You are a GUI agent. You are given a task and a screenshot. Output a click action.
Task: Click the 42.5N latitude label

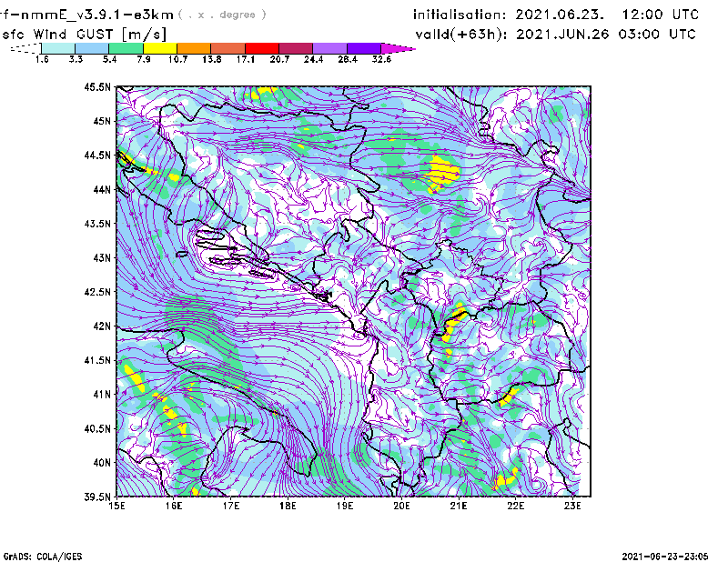tap(97, 292)
